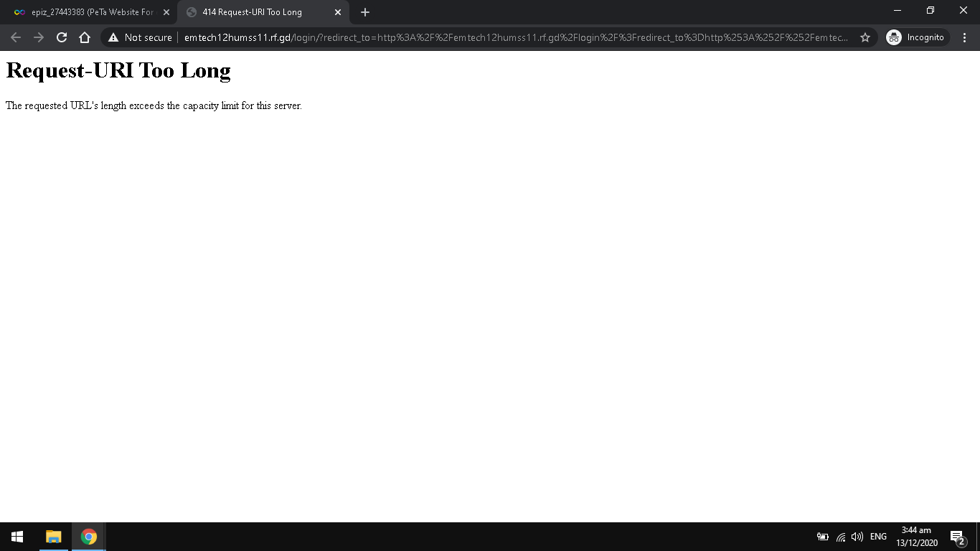Screen dimensions: 980x551
Task: Launch File Explorer from the taskbar
Action: point(54,537)
